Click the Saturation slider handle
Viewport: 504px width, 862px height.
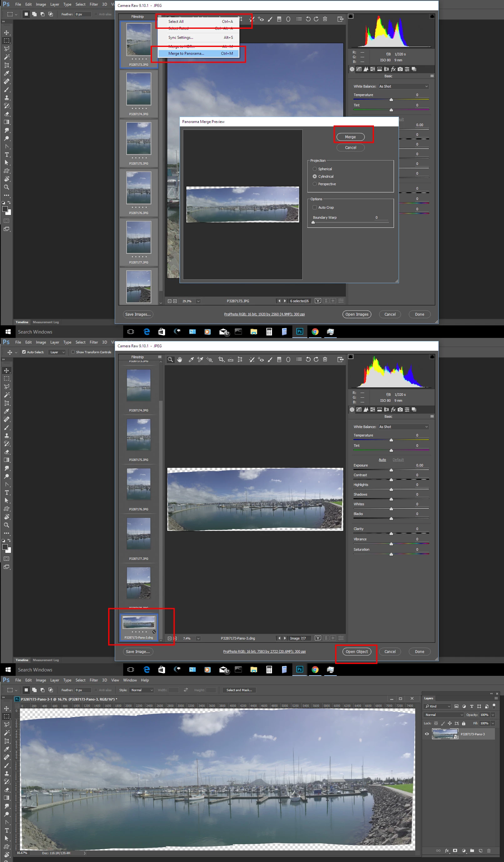[391, 554]
